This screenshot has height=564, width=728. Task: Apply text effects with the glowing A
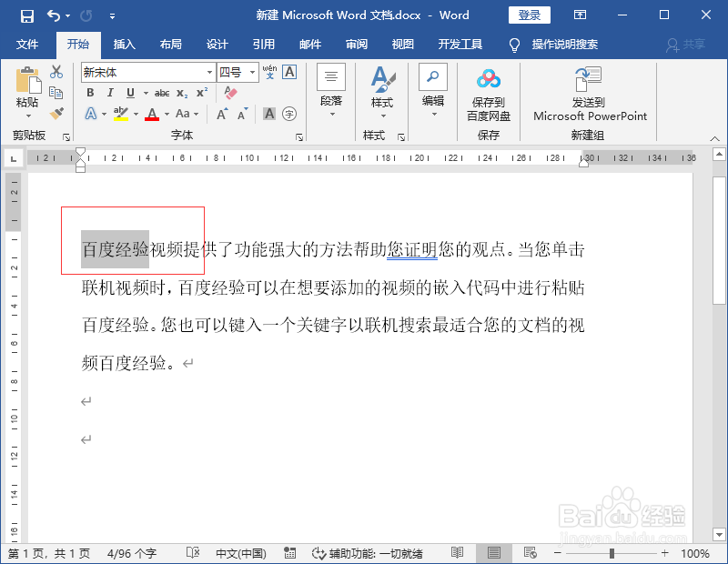coord(91,114)
